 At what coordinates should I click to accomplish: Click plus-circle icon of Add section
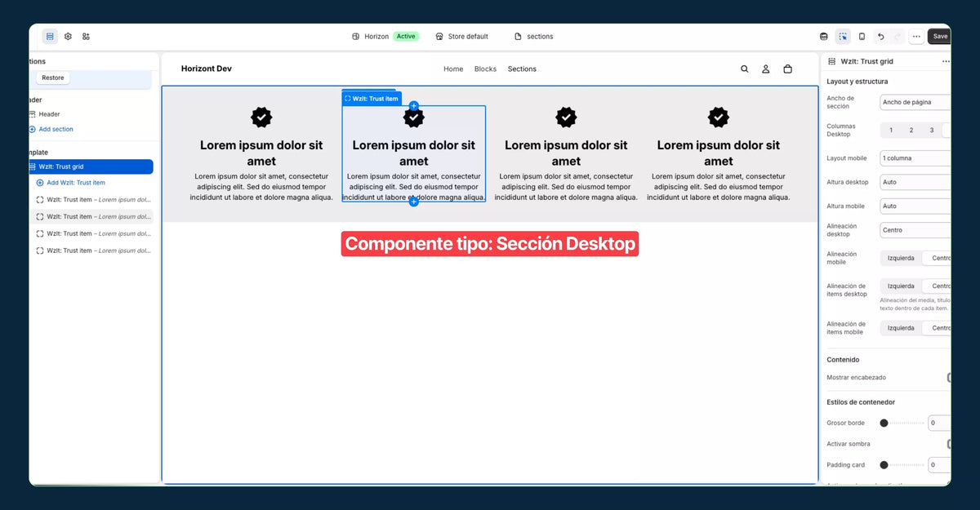(32, 130)
